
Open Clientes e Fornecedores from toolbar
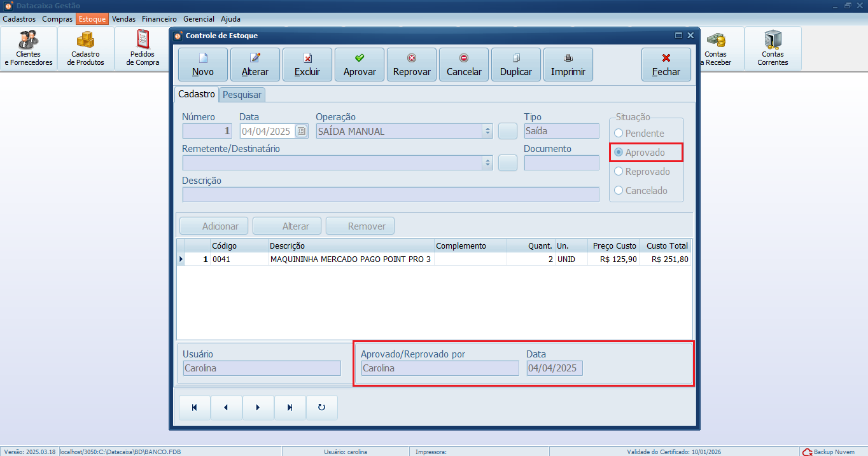[x=29, y=48]
